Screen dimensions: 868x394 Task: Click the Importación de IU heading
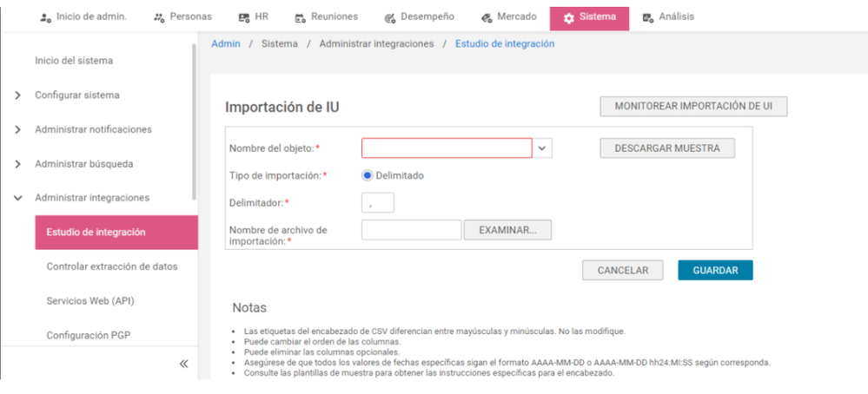[282, 108]
